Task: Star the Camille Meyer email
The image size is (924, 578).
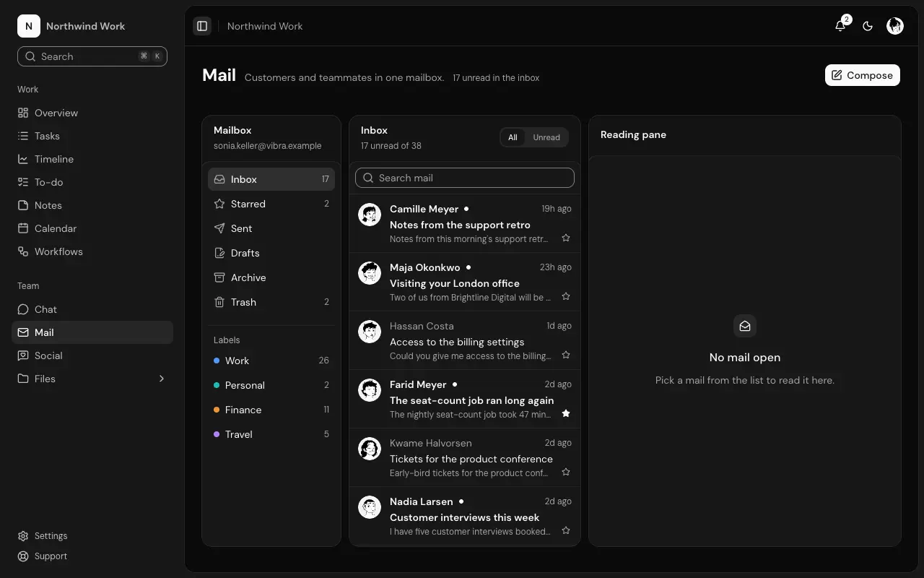Action: pos(566,238)
